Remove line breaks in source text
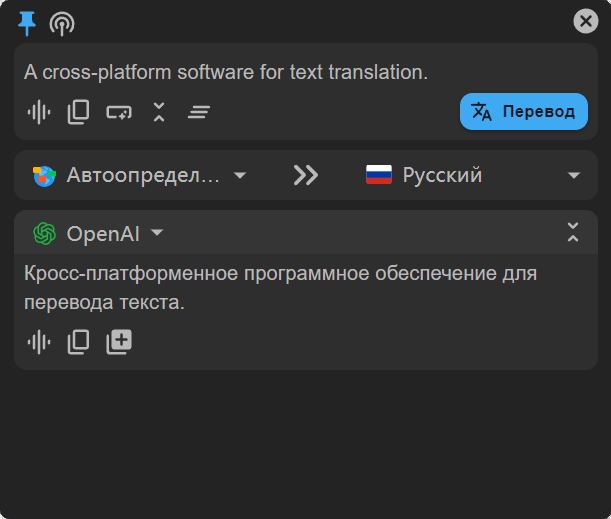Screen dimensions: 611x519 click(x=119, y=112)
